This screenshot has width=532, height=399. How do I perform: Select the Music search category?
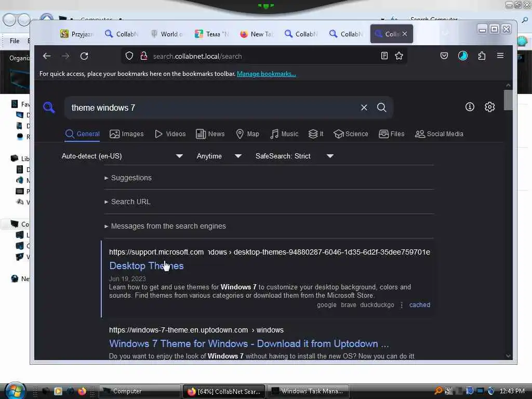[x=284, y=134]
